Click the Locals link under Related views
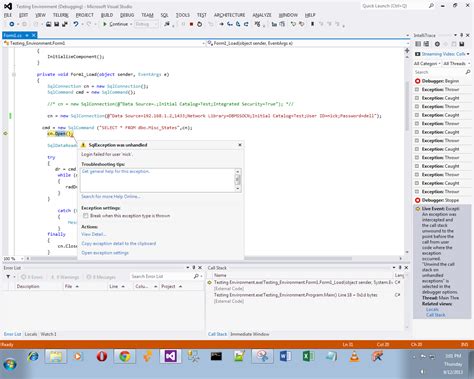 [x=432, y=309]
